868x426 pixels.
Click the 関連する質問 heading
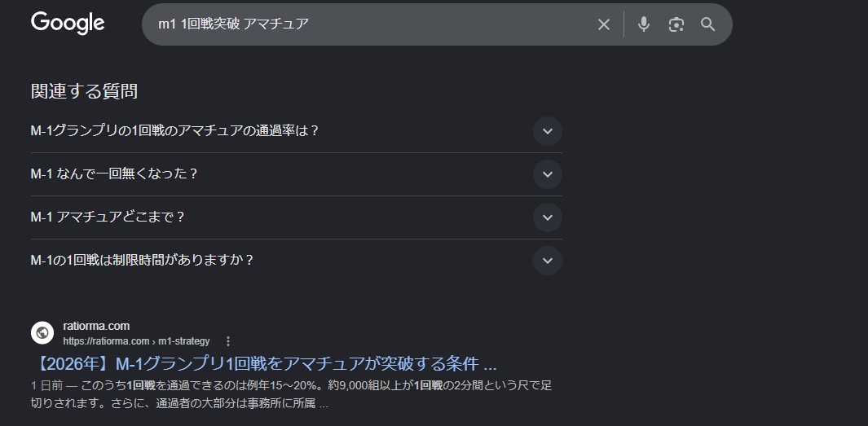(x=84, y=91)
